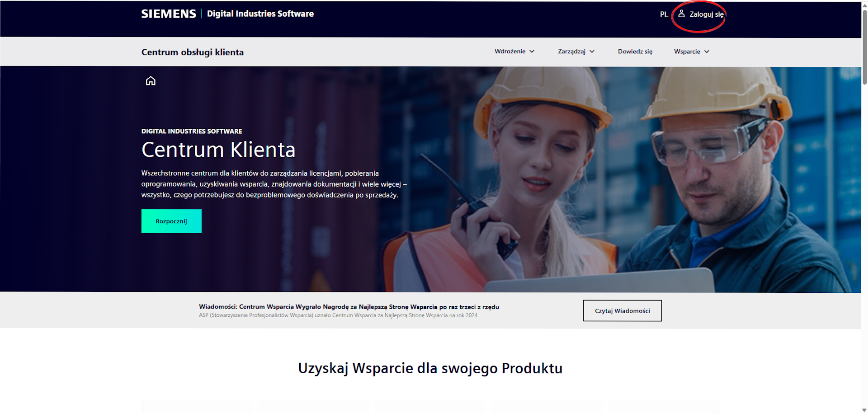This screenshot has height=413, width=868.
Task: Click Digital Industries Software header link
Action: [260, 14]
